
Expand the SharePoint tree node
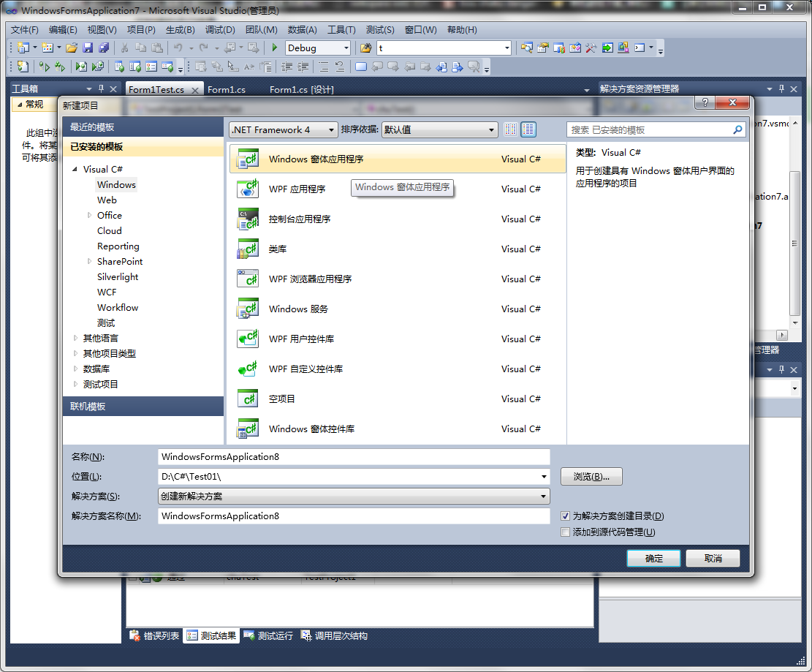click(89, 261)
